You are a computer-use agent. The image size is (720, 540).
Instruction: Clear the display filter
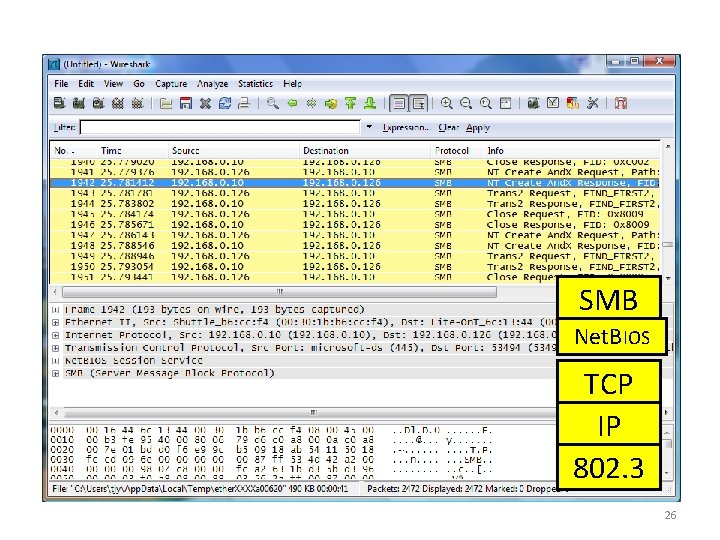click(x=448, y=128)
